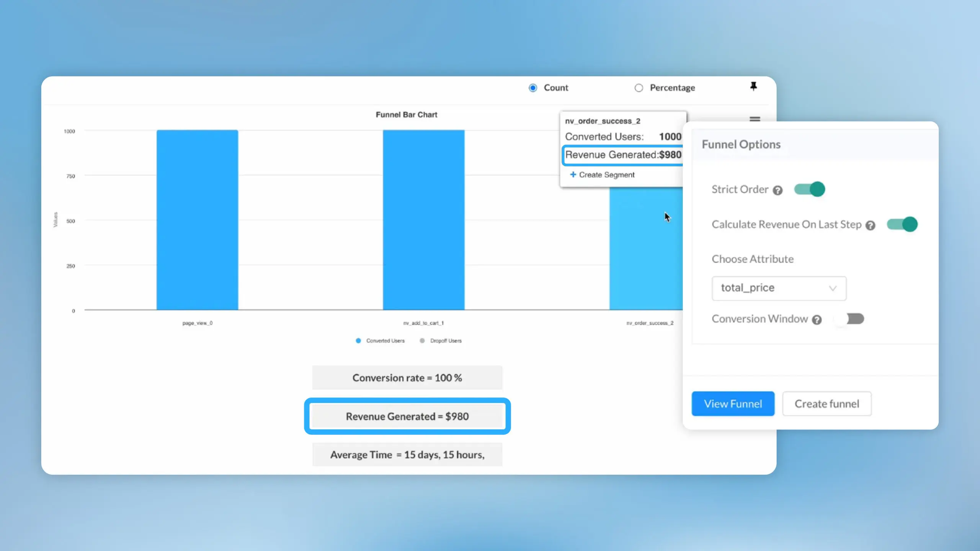Click Calculate Revenue On Last Step help icon
Image resolution: width=980 pixels, height=551 pixels.
coord(870,225)
